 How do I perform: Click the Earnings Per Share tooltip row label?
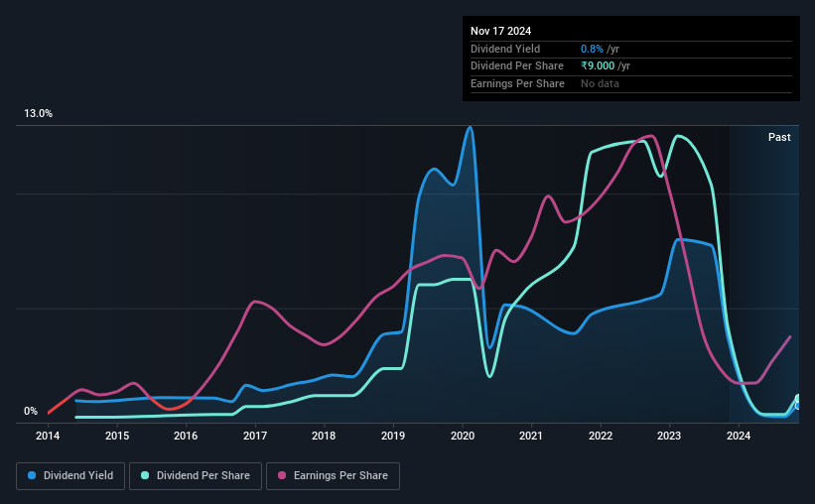517,83
